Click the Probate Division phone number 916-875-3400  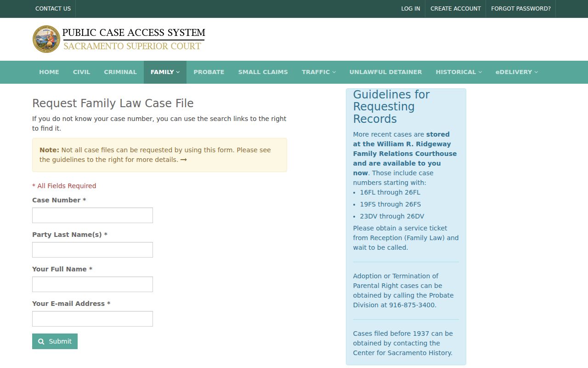[x=412, y=305]
